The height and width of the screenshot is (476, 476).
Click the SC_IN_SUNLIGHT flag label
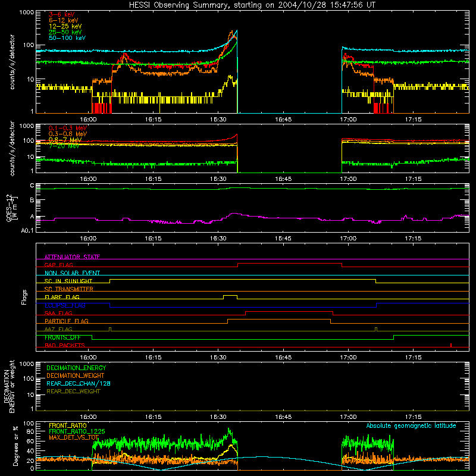coord(68,281)
